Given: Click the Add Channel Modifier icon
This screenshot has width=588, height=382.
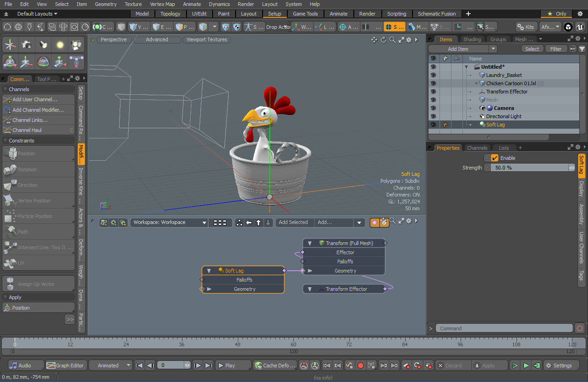Looking at the screenshot, I should click(7, 110).
